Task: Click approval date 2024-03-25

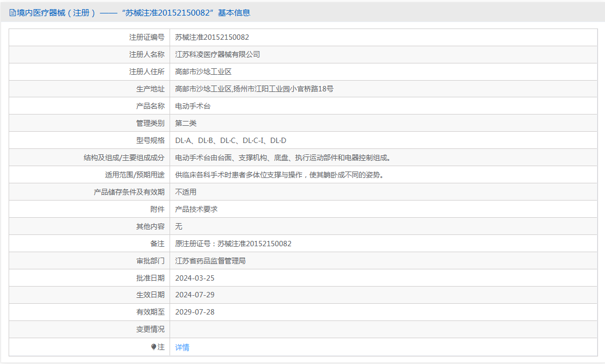Action: (195, 278)
